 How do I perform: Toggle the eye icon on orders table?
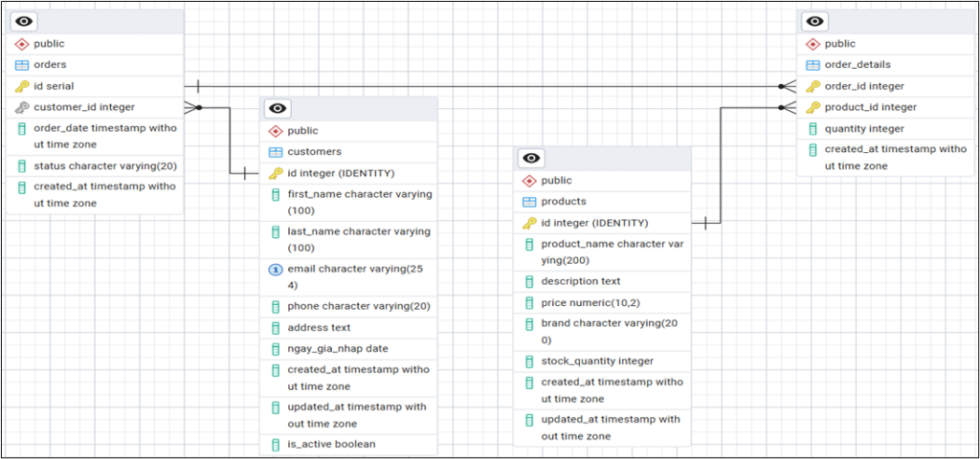click(22, 22)
